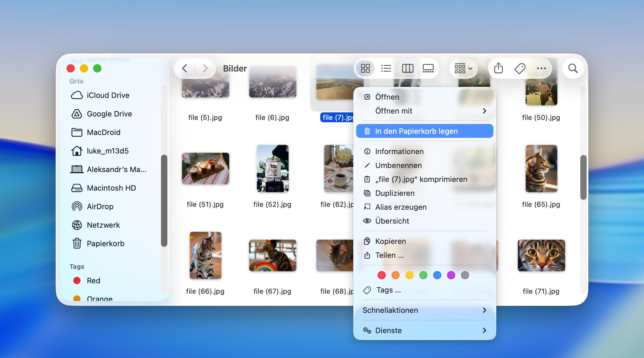Click the file (7).jpg filename label

click(x=337, y=117)
